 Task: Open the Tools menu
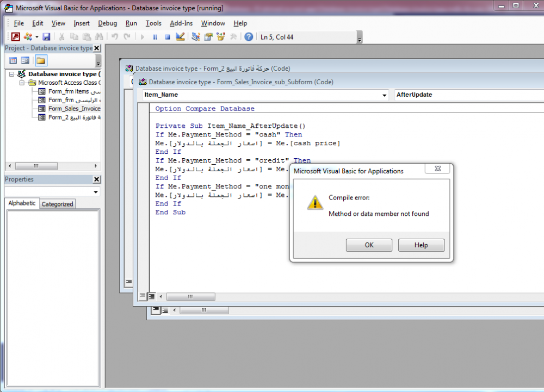coord(153,23)
